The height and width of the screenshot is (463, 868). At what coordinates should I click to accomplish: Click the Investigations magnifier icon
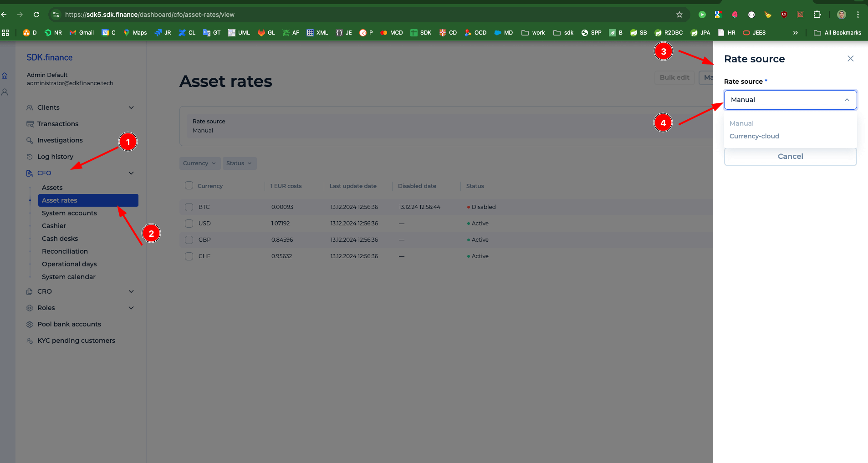pos(29,140)
